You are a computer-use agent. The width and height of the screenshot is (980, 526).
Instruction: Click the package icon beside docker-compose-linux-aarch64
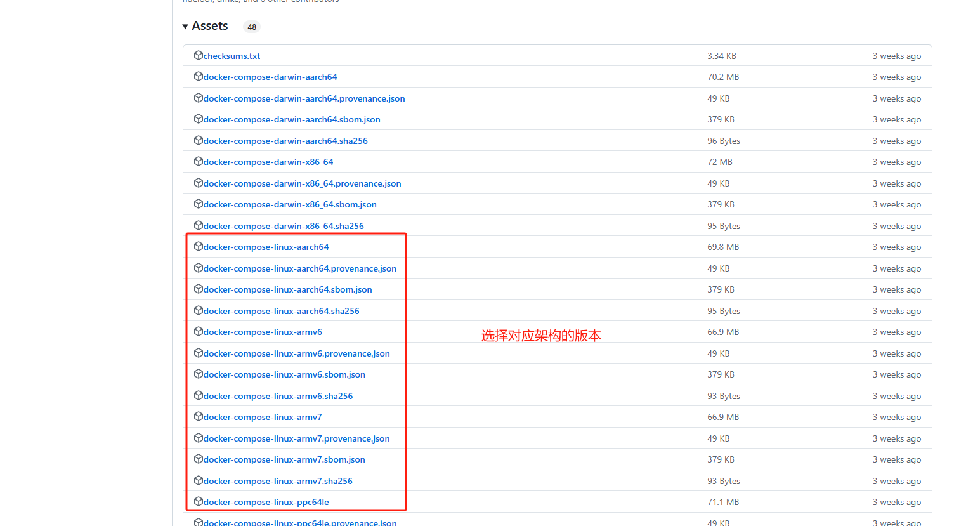coord(199,247)
